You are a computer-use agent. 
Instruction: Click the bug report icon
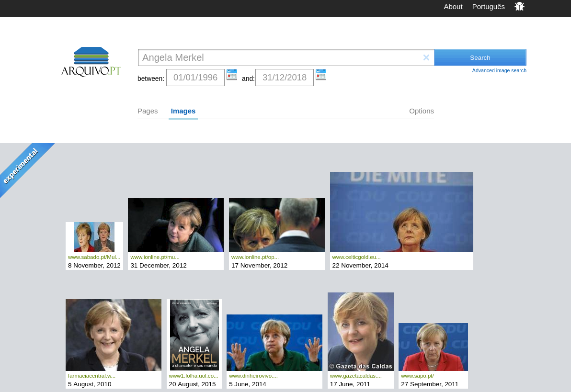(x=519, y=7)
